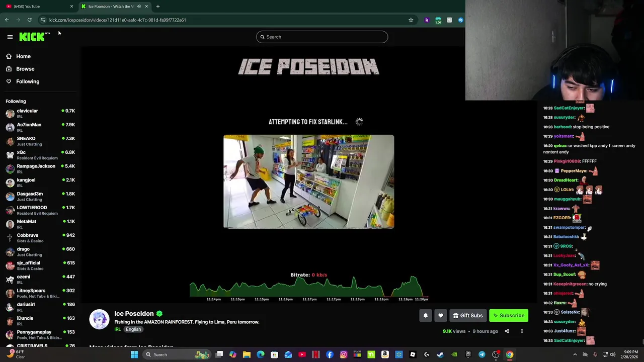The width and height of the screenshot is (644, 362).
Task: Click the English language tag
Action: point(133,330)
